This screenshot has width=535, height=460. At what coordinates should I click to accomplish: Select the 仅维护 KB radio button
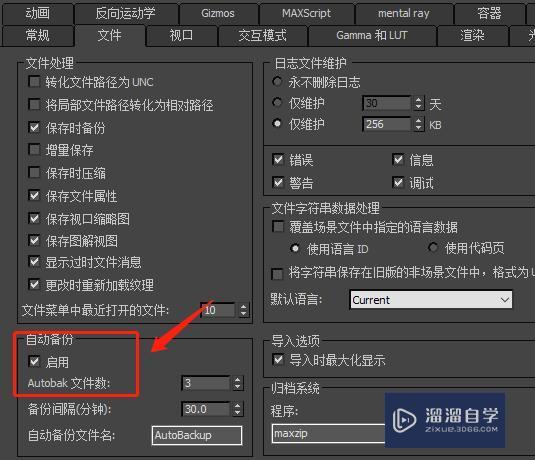[x=277, y=123]
